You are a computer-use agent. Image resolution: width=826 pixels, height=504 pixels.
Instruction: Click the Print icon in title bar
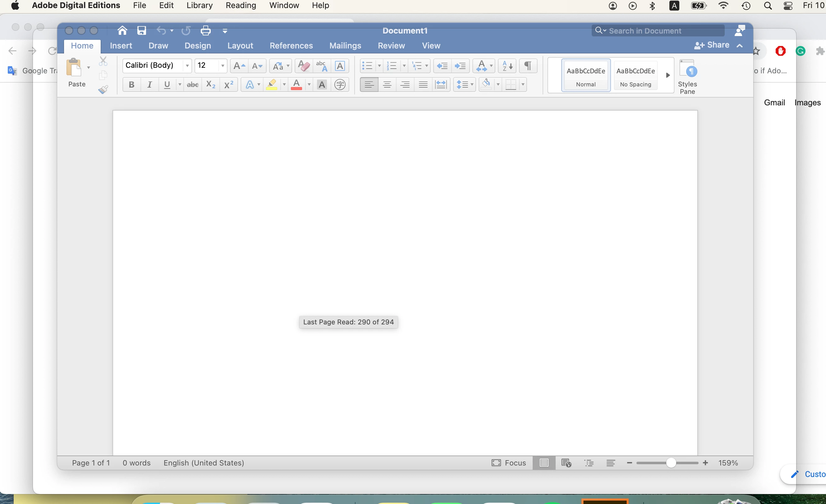tap(205, 31)
